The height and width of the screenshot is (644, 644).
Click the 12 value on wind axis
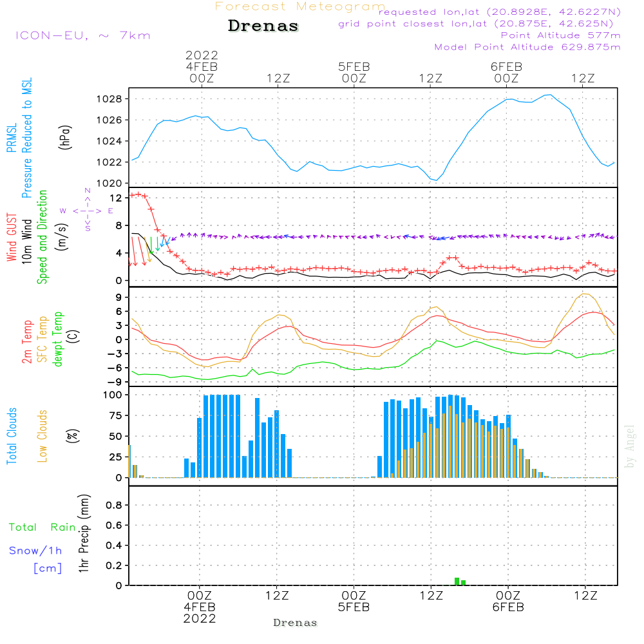click(116, 198)
